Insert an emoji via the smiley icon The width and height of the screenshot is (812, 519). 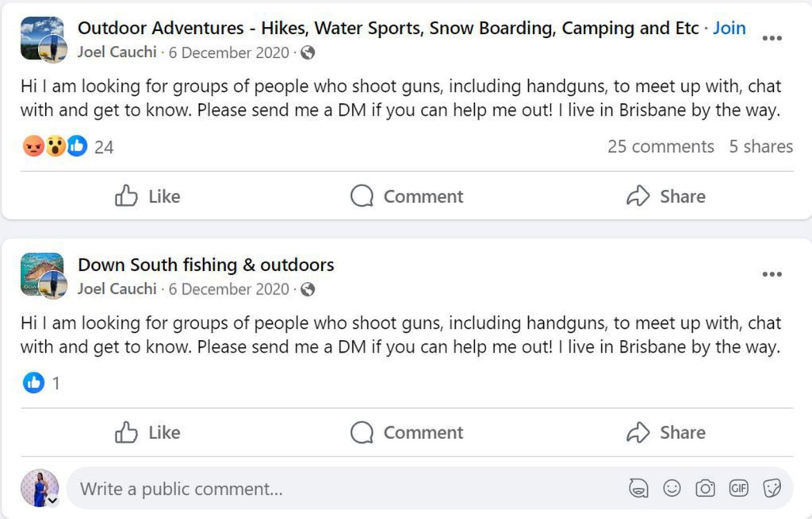point(672,489)
